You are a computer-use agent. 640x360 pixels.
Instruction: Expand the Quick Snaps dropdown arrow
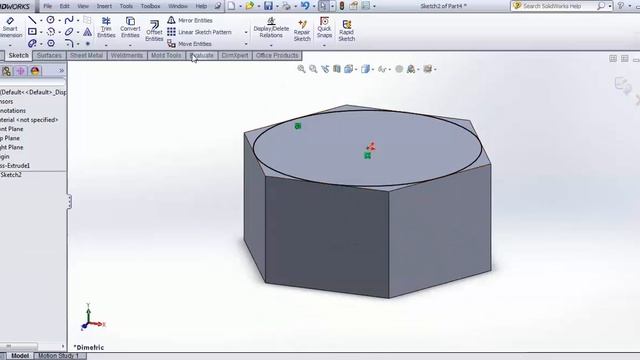[324, 45]
